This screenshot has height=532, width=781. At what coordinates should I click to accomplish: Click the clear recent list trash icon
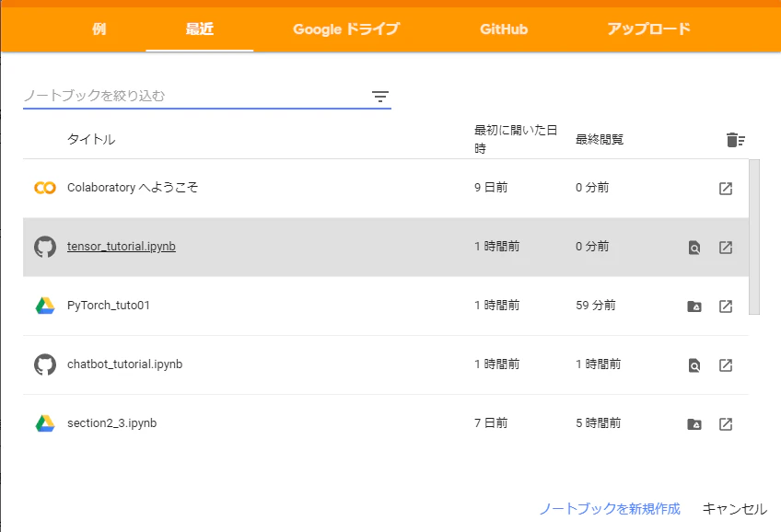[736, 140]
